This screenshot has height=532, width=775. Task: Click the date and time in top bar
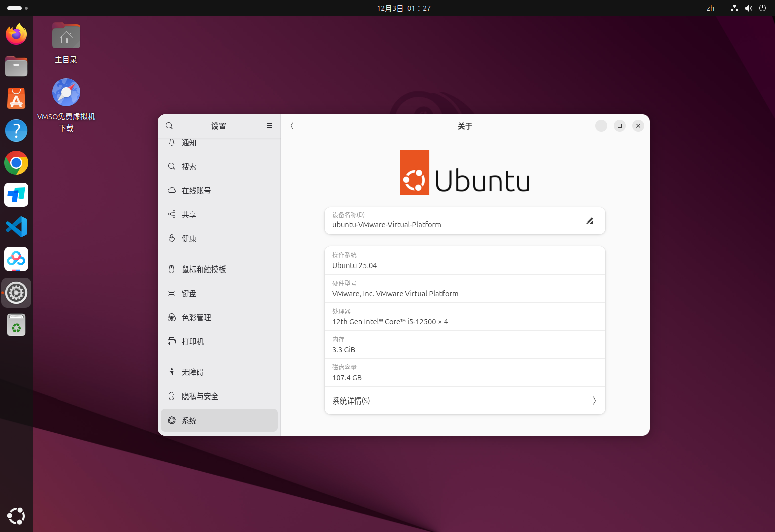[404, 8]
